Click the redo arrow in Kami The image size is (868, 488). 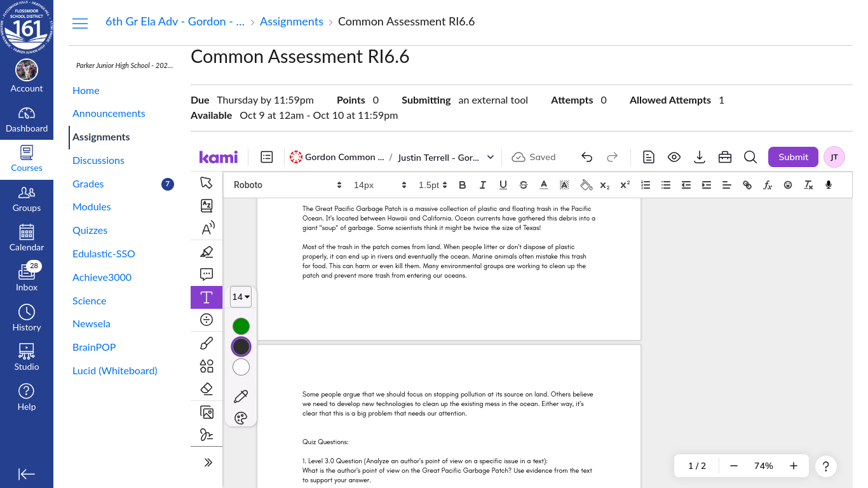pyautogui.click(x=613, y=157)
